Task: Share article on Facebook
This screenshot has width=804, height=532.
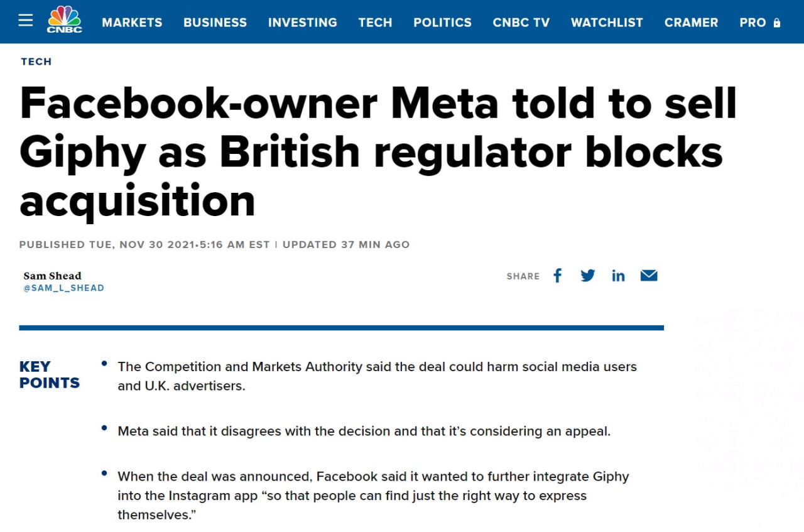Action: (x=557, y=276)
